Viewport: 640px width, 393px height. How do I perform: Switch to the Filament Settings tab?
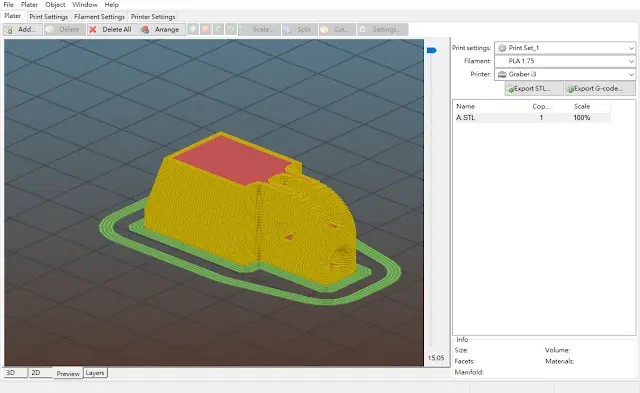pos(99,17)
